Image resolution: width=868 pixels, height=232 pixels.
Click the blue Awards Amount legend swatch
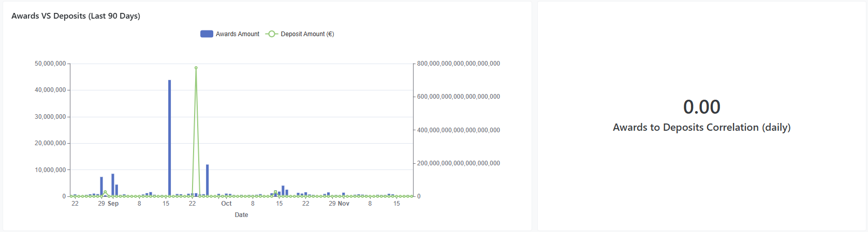click(207, 34)
